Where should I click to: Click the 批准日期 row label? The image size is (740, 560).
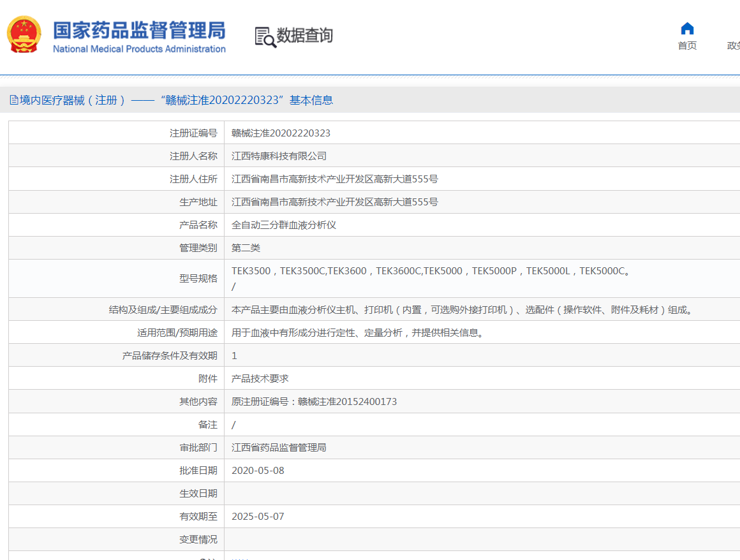[x=198, y=471]
